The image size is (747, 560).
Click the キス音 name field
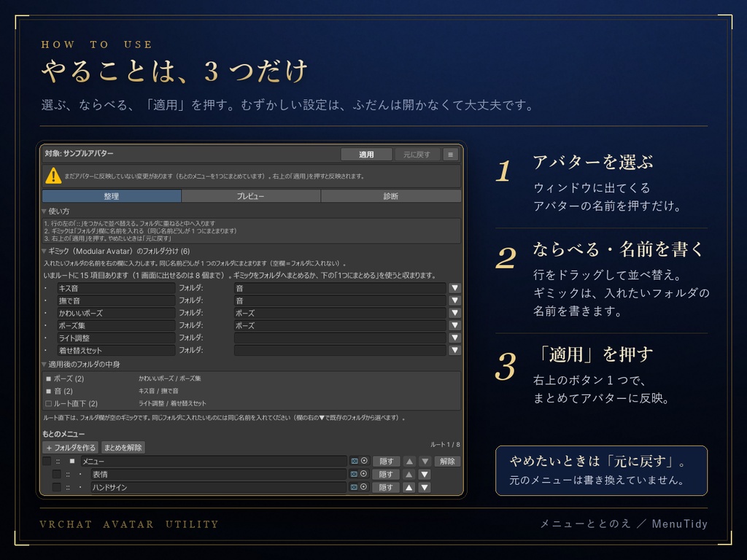tap(116, 288)
